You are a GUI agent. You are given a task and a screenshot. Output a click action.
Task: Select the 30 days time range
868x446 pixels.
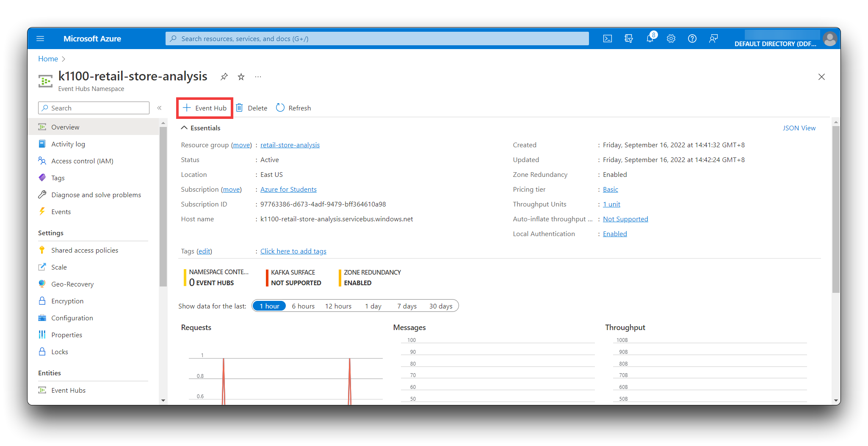(441, 306)
